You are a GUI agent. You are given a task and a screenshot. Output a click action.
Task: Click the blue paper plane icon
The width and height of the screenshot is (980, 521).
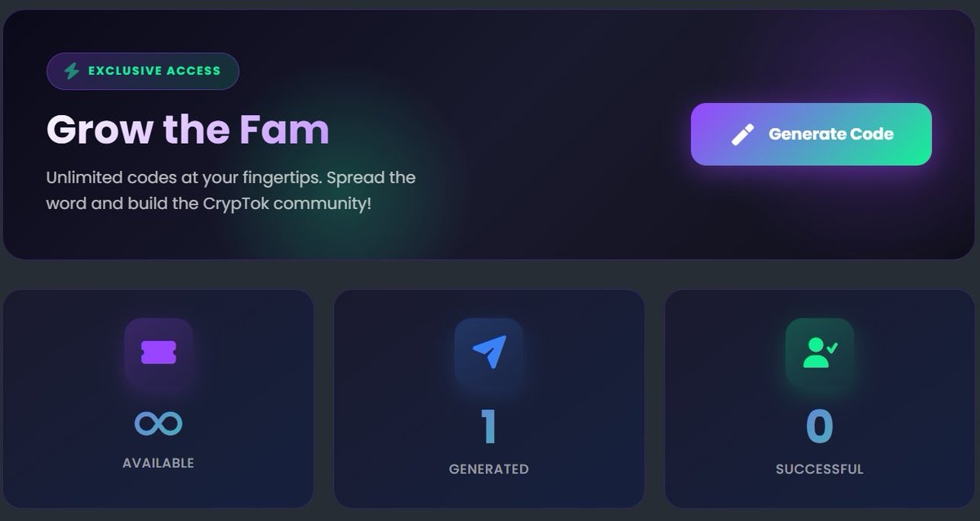(489, 352)
